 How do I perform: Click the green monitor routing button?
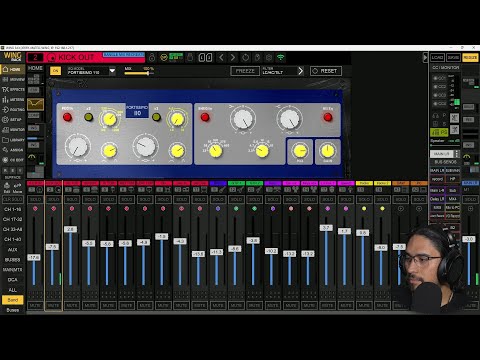(x=439, y=132)
